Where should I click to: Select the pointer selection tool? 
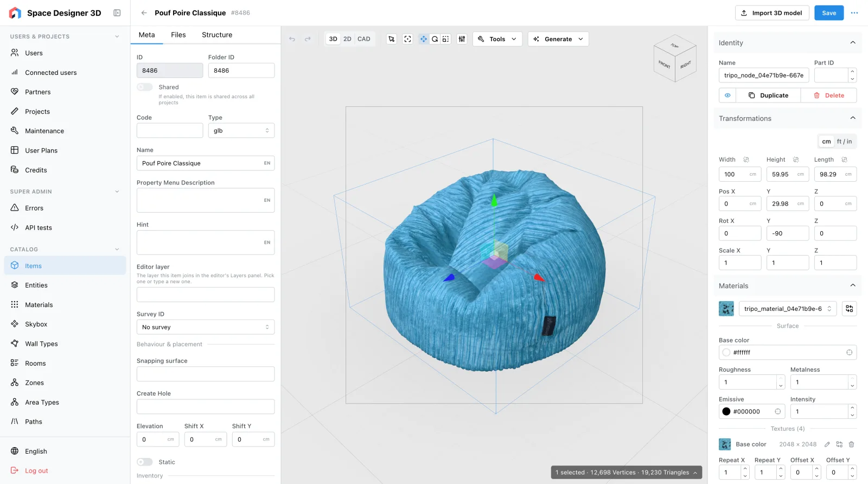(x=392, y=39)
